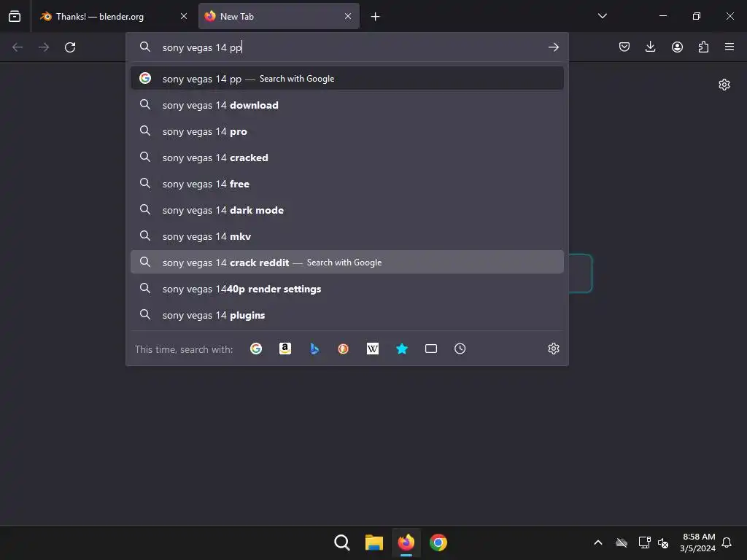Screen dimensions: 747x560
Task: Choose suggestion 'sony vegas 14 free'
Action: click(347, 184)
